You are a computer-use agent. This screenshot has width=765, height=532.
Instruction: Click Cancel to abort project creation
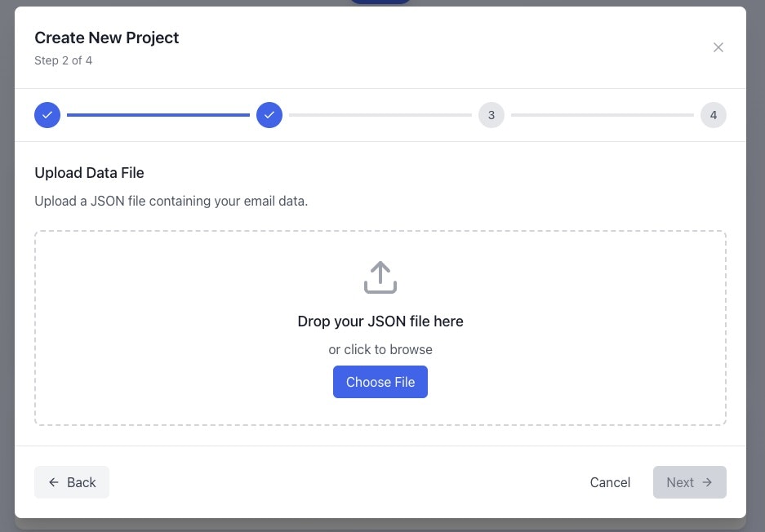click(x=610, y=482)
